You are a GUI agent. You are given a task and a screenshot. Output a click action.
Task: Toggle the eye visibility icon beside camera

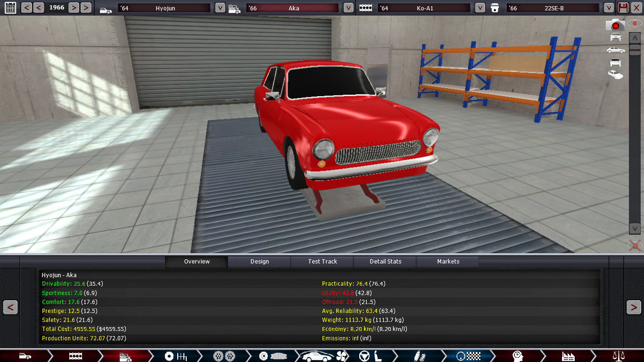pos(635,24)
